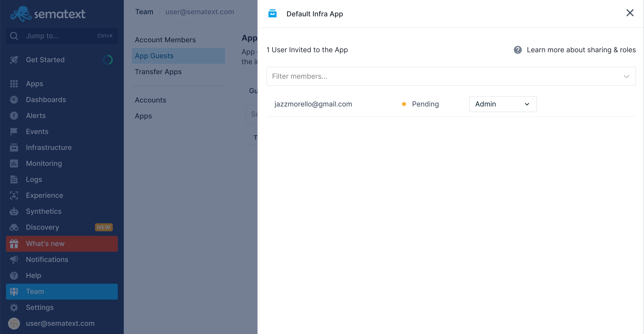Image resolution: width=644 pixels, height=334 pixels.
Task: Go to Dashboards in sidebar
Action: click(x=46, y=100)
